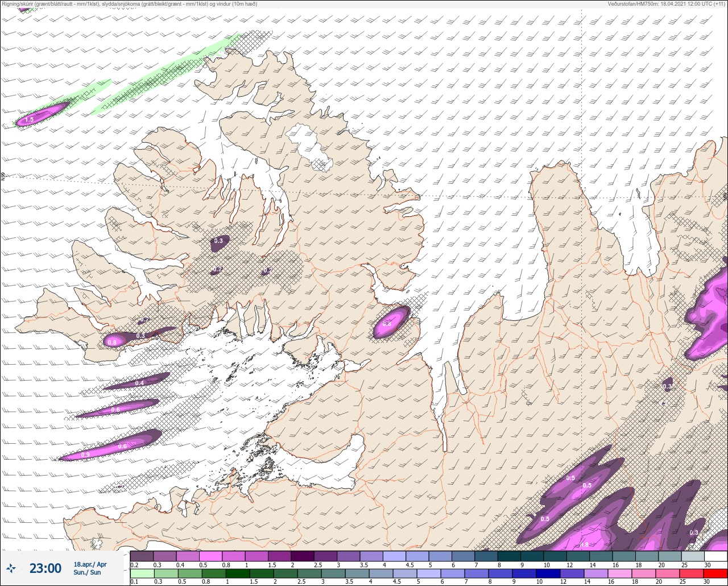Click the 23:00 forecast time display
Viewport: 728px width, 586px height.
tap(45, 568)
